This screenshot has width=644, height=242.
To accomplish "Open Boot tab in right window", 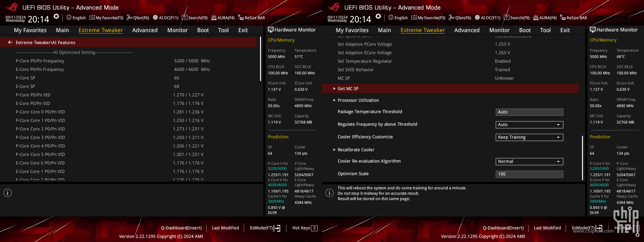I will click(525, 30).
